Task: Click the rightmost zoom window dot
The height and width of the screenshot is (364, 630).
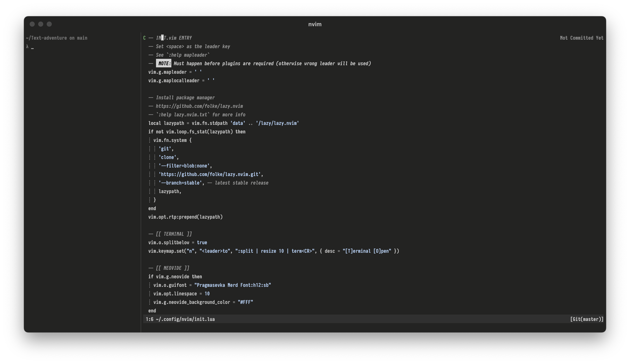Action: (x=49, y=24)
